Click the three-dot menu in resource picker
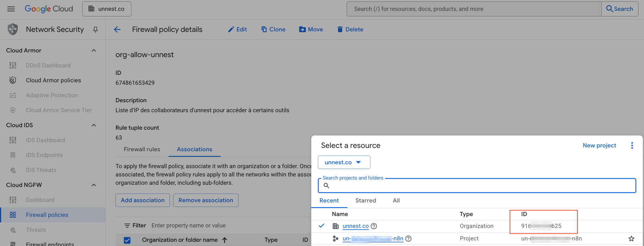644x246 pixels. coord(632,145)
